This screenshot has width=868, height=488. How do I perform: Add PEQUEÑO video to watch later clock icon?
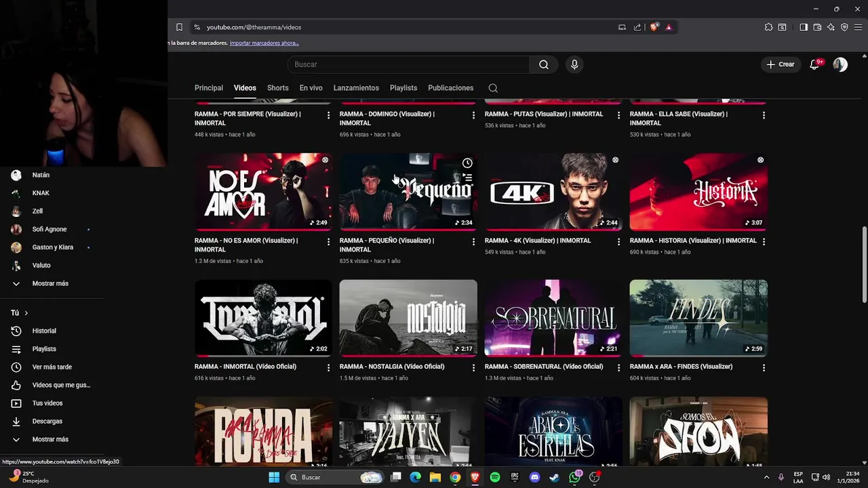(x=467, y=163)
